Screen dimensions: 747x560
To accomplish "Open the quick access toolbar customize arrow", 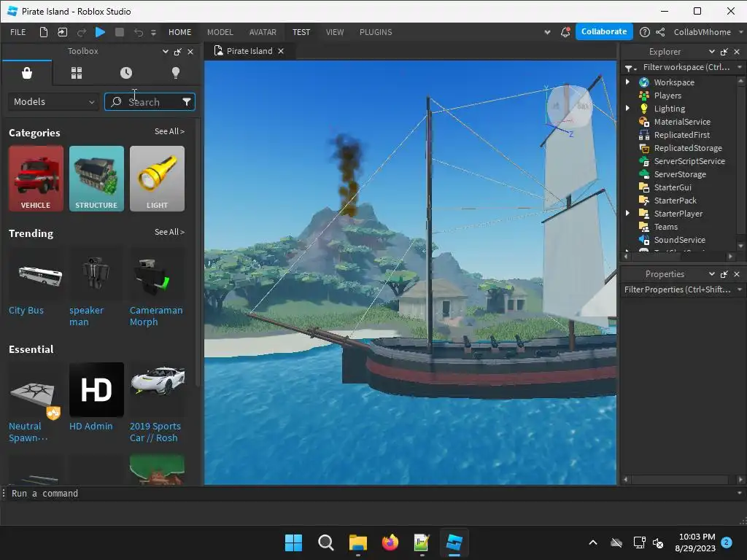I will pyautogui.click(x=153, y=32).
